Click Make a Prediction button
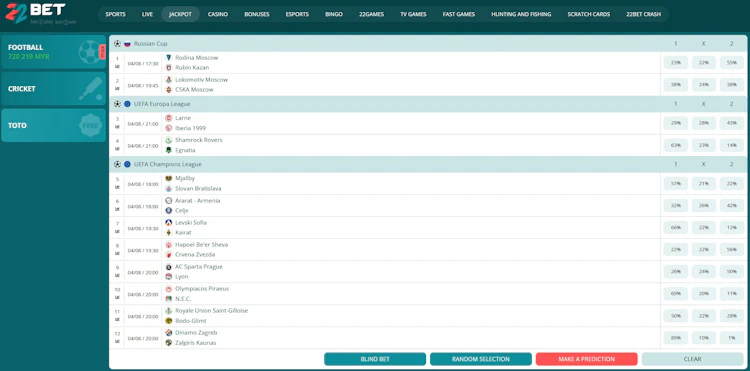 point(586,359)
